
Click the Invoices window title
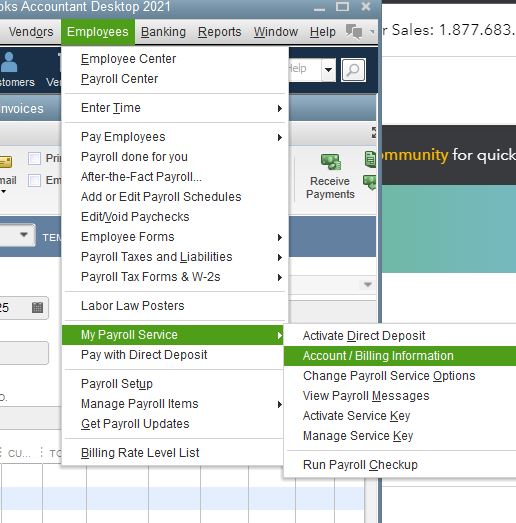pyautogui.click(x=22, y=109)
